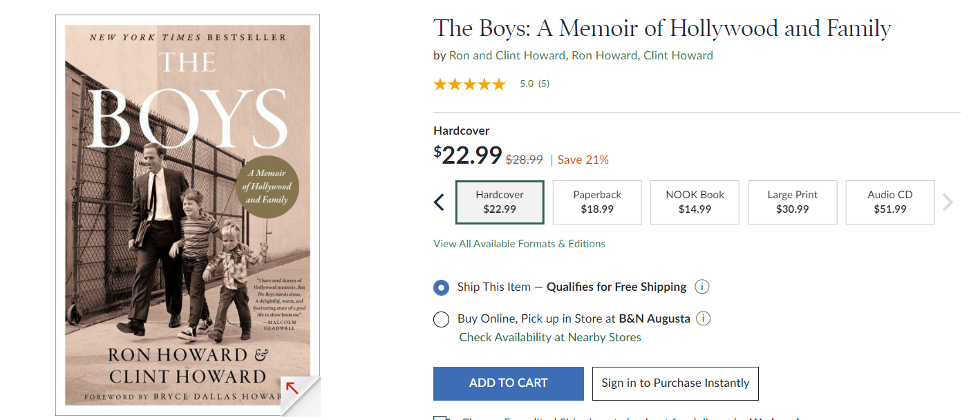The height and width of the screenshot is (420, 980).
Task: Switch to the NOOK Book format
Action: coord(695,202)
